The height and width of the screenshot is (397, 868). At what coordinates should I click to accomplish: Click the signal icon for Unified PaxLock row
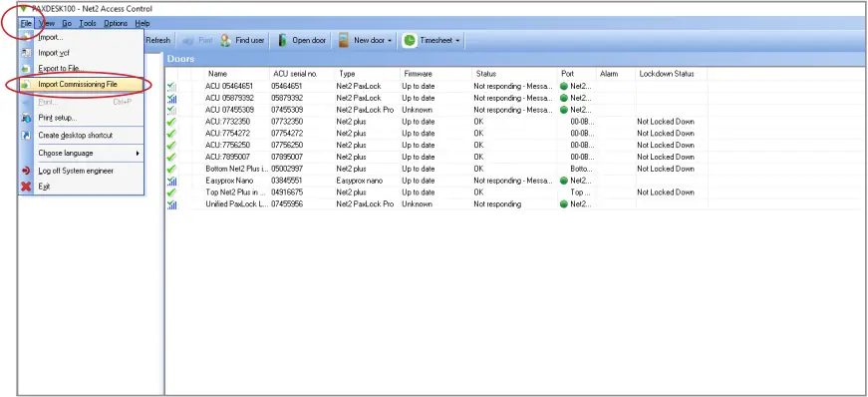click(x=171, y=204)
